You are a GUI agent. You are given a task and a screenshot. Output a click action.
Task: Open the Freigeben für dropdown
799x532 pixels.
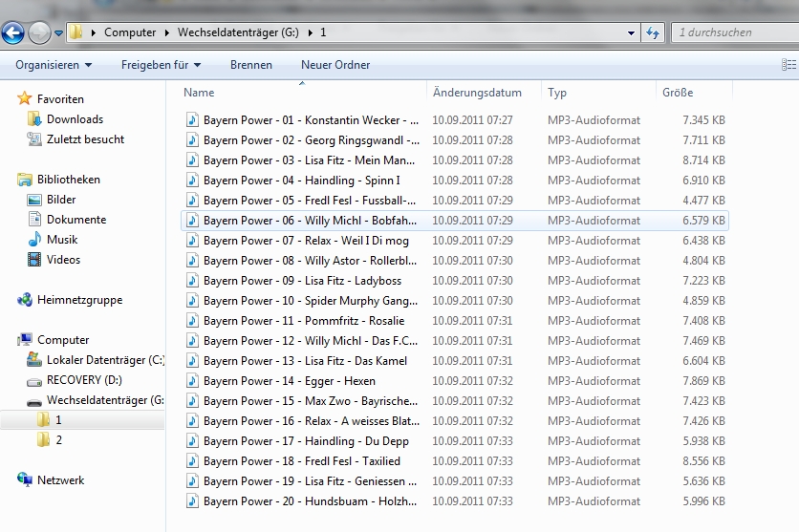point(161,65)
